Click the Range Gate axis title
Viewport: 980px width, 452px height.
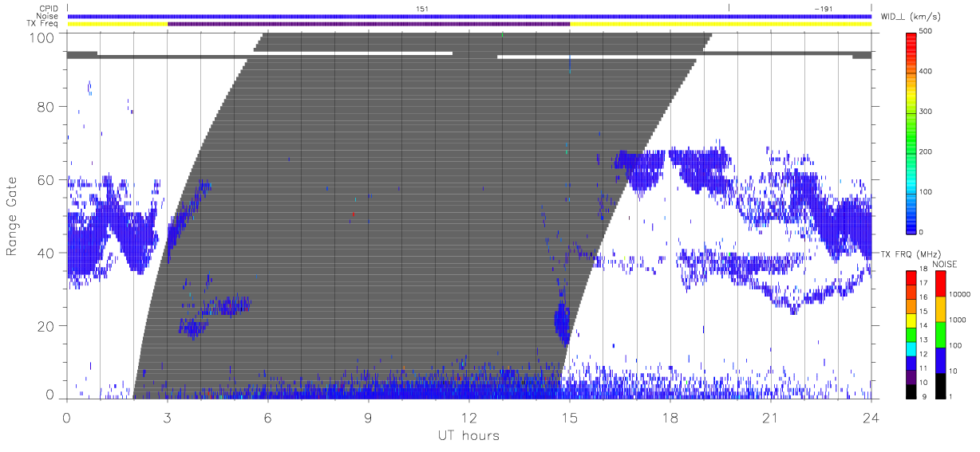point(12,215)
